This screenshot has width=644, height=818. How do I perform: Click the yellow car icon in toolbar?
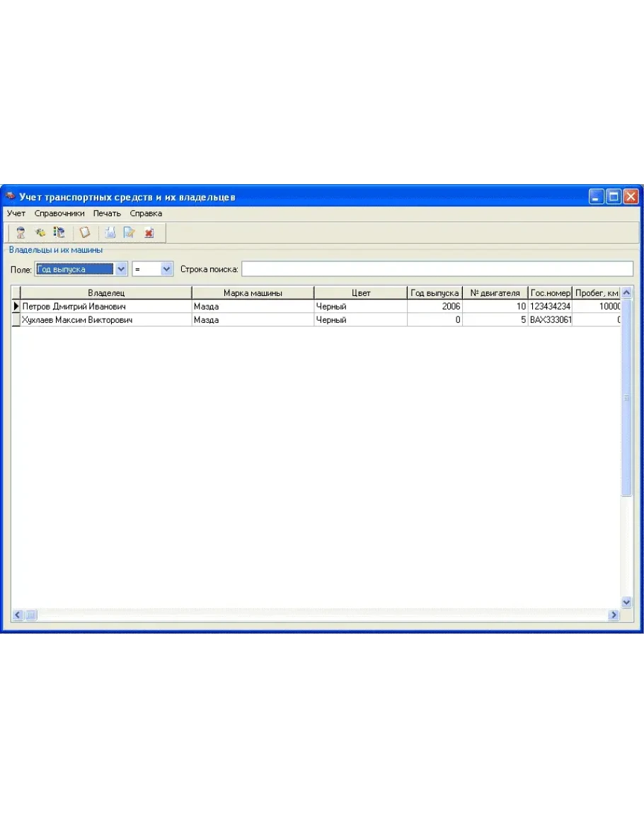(x=40, y=232)
